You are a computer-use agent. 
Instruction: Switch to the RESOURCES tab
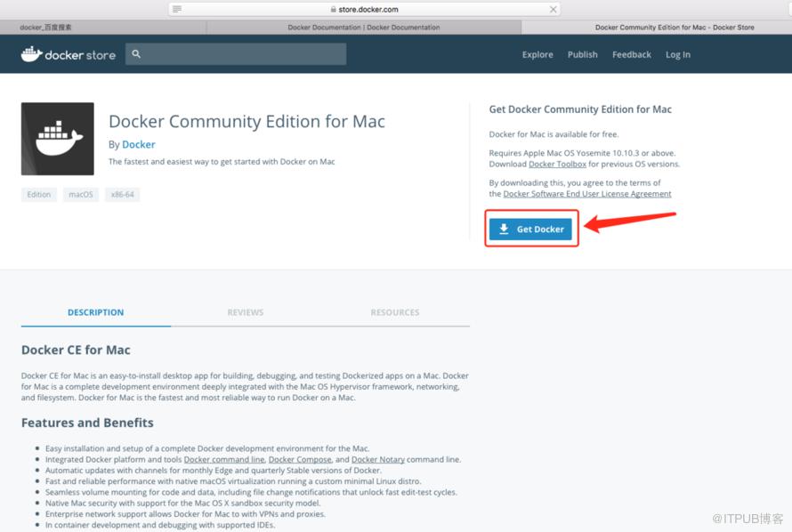[x=395, y=312]
